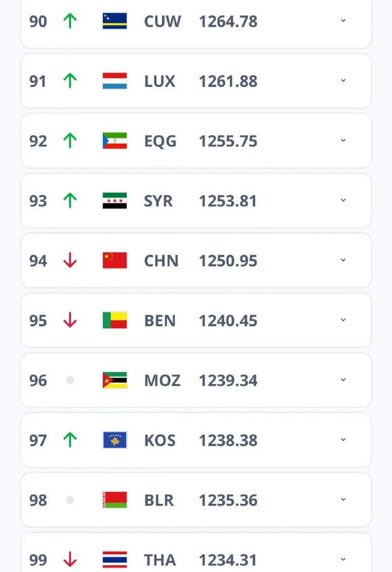This screenshot has width=392, height=572.
Task: Click the Mozambique flag icon
Action: (x=115, y=380)
